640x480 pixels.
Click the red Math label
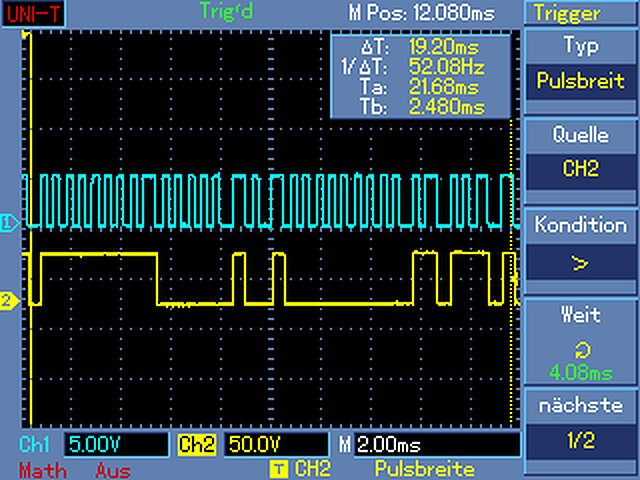[x=43, y=471]
